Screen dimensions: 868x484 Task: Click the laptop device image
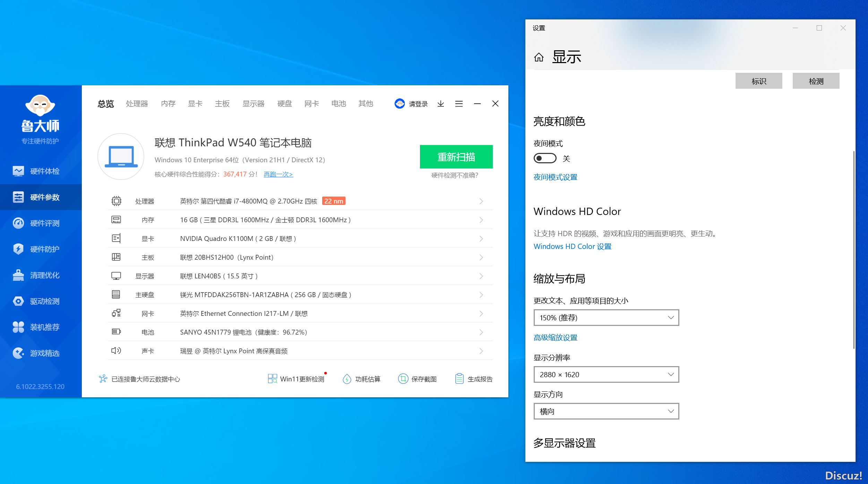[x=121, y=156]
